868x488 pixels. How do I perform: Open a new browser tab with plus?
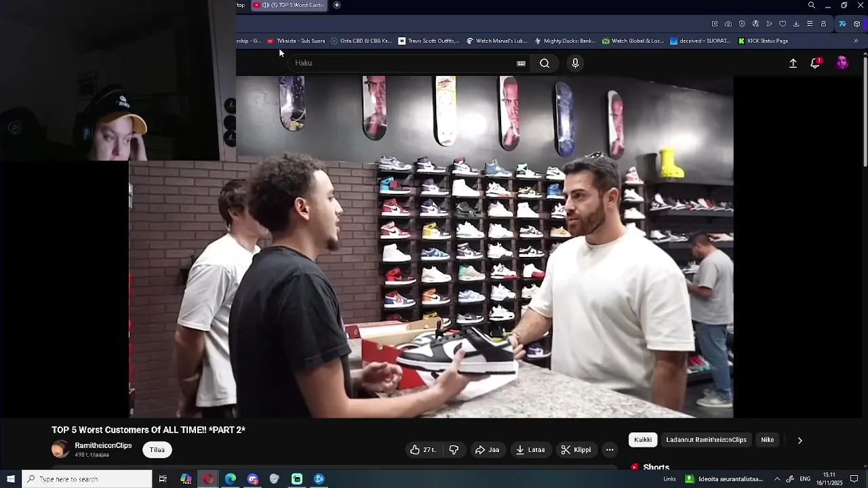click(x=336, y=5)
